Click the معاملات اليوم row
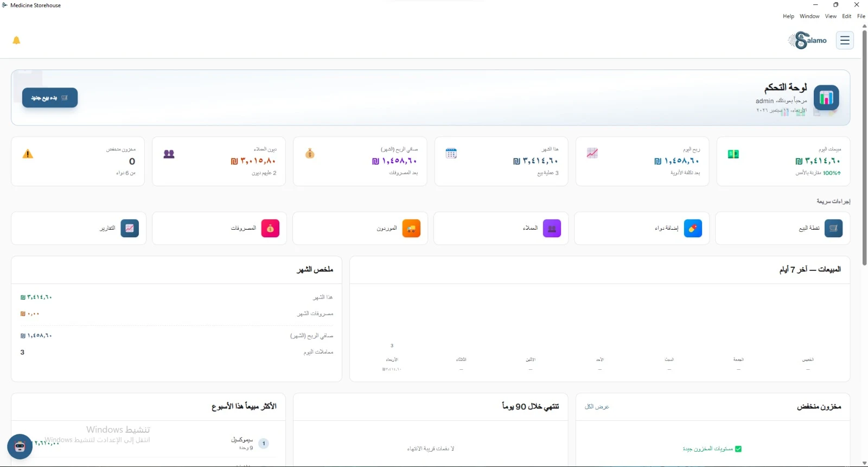Image resolution: width=868 pixels, height=467 pixels. (177, 352)
